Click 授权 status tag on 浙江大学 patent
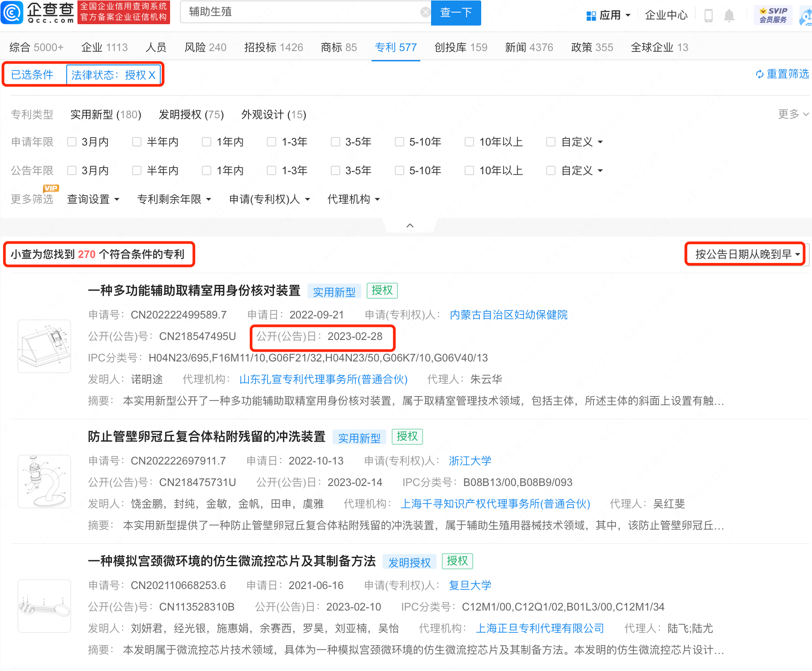 407,437
